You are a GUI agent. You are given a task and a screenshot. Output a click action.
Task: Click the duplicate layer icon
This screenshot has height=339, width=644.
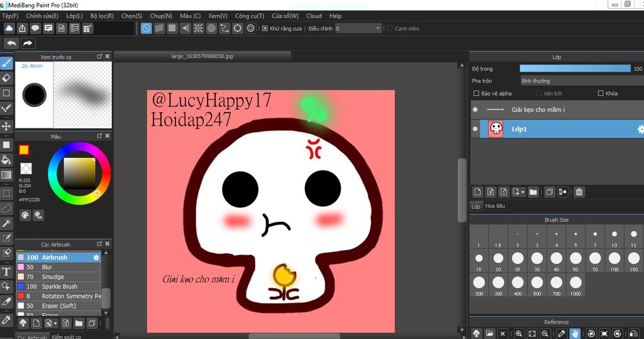(x=550, y=192)
